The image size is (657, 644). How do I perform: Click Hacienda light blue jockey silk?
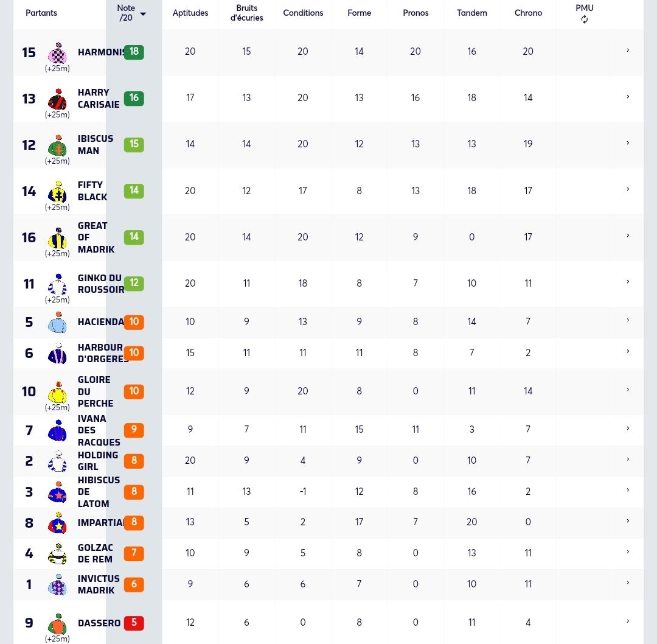point(57,322)
